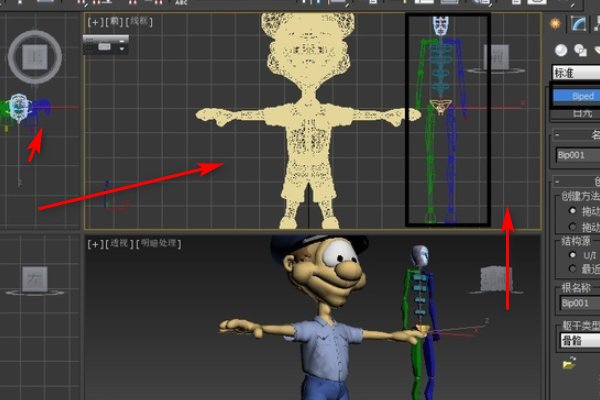This screenshot has width=600, height=400.
Task: Click the load file folder icon
Action: tap(569, 363)
